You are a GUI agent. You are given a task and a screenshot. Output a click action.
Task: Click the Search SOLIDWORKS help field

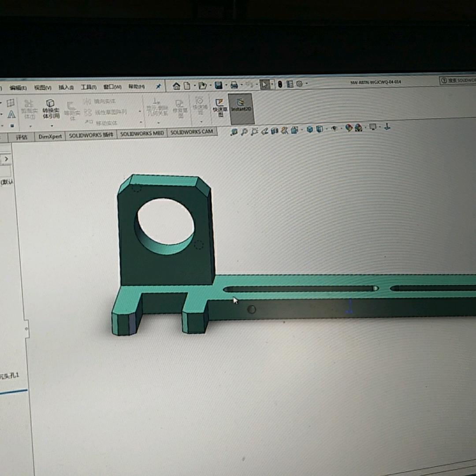[x=458, y=81]
